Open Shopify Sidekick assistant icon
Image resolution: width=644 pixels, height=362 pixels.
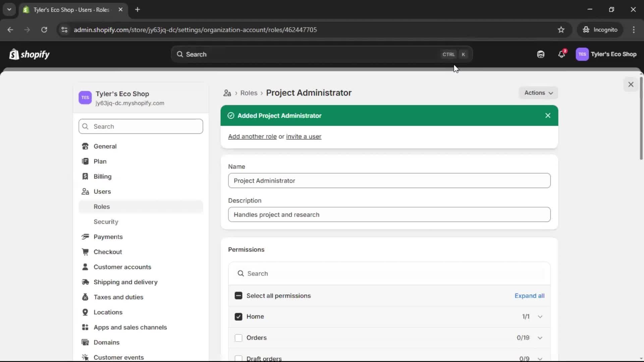pos(541,54)
